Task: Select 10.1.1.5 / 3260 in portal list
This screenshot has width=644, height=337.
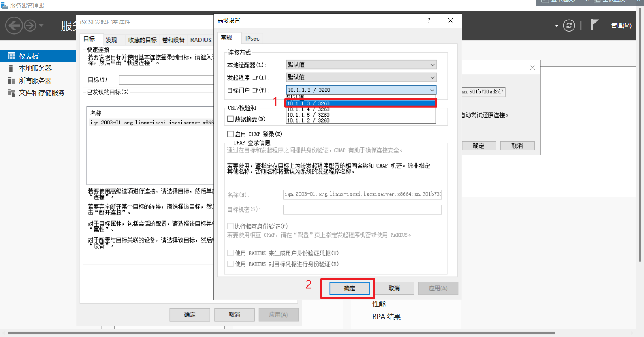Action: click(x=361, y=115)
